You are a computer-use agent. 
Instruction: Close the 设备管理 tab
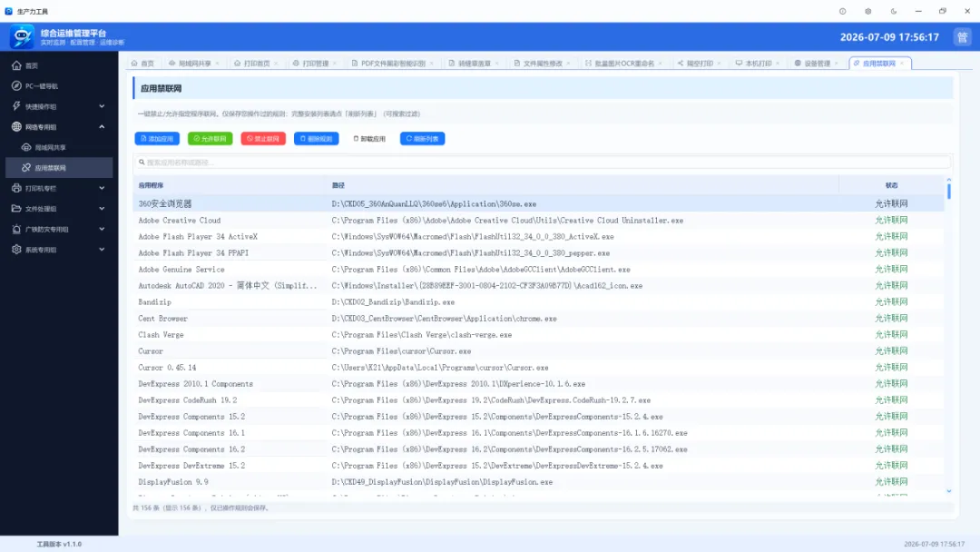[837, 64]
